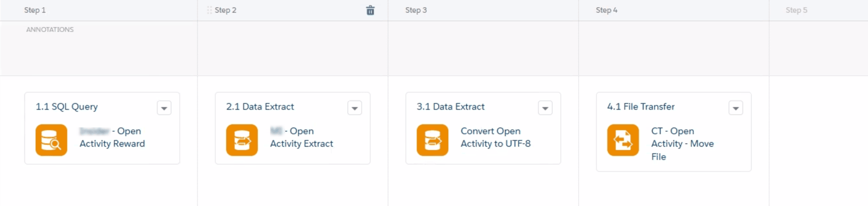Click the Annotations area in Step 1
Screen dimensions: 868x206
pyautogui.click(x=99, y=48)
